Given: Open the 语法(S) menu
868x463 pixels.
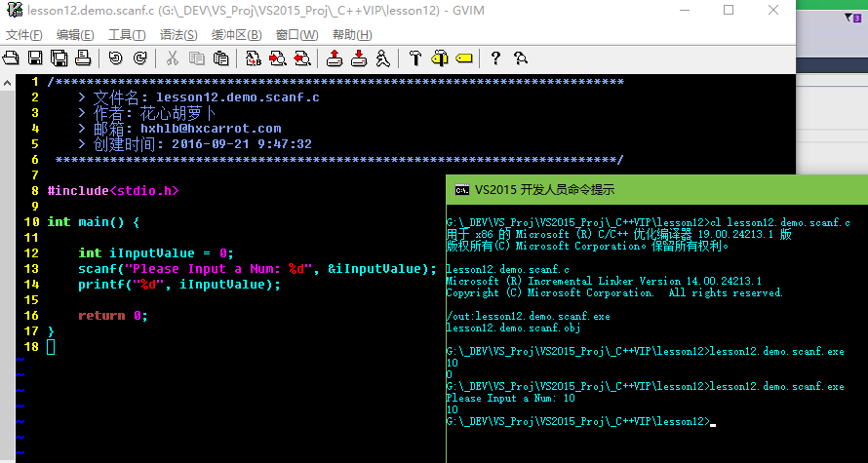Looking at the screenshot, I should point(178,34).
